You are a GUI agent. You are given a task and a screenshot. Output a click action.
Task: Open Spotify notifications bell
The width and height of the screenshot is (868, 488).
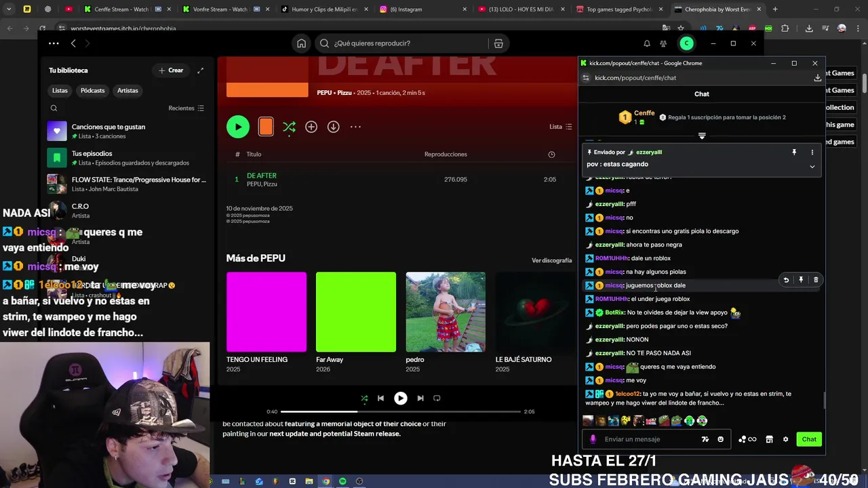click(647, 43)
